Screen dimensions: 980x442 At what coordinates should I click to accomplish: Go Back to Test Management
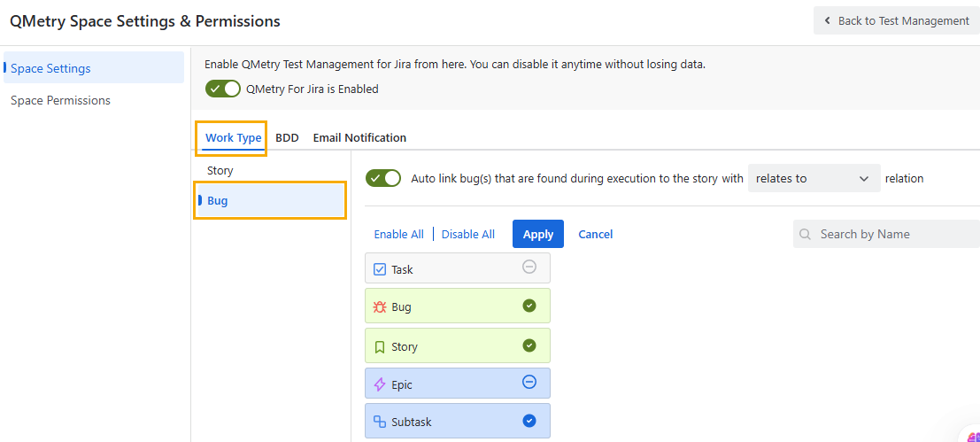click(x=897, y=20)
